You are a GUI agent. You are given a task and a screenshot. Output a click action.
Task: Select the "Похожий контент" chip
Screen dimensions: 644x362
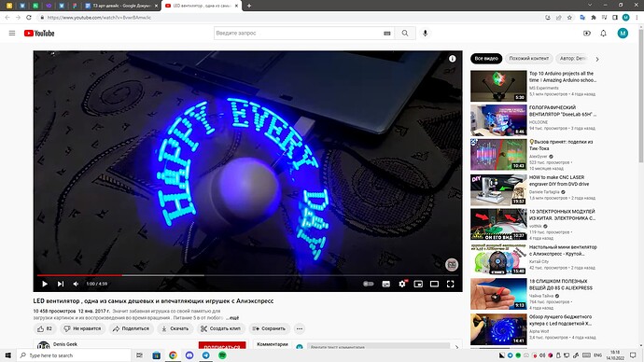click(x=528, y=59)
